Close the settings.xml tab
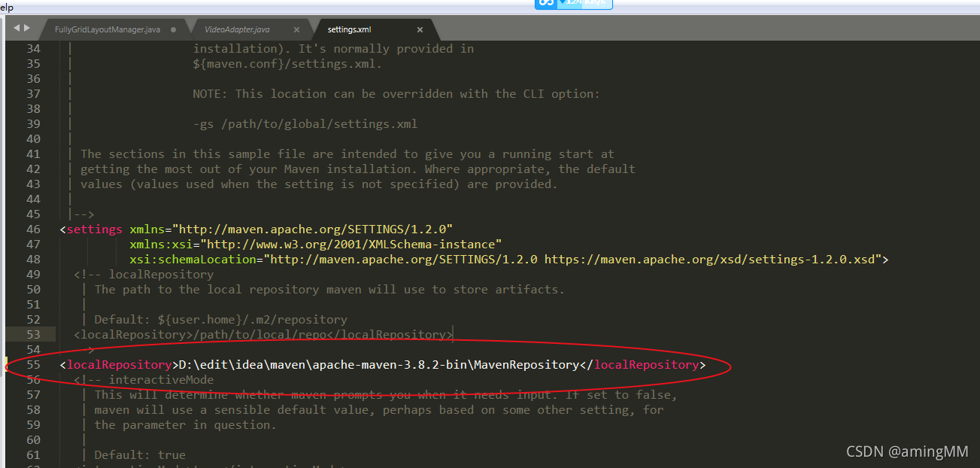The height and width of the screenshot is (468, 980). coord(420,30)
